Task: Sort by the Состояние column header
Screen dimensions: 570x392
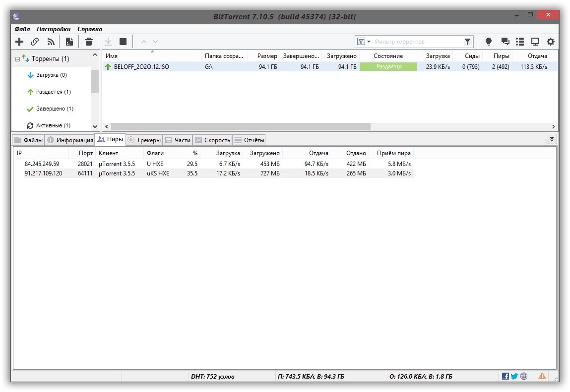Action: point(388,56)
